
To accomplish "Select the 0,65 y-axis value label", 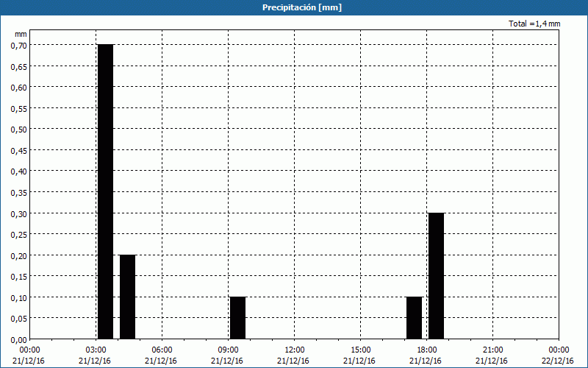I will [x=18, y=66].
